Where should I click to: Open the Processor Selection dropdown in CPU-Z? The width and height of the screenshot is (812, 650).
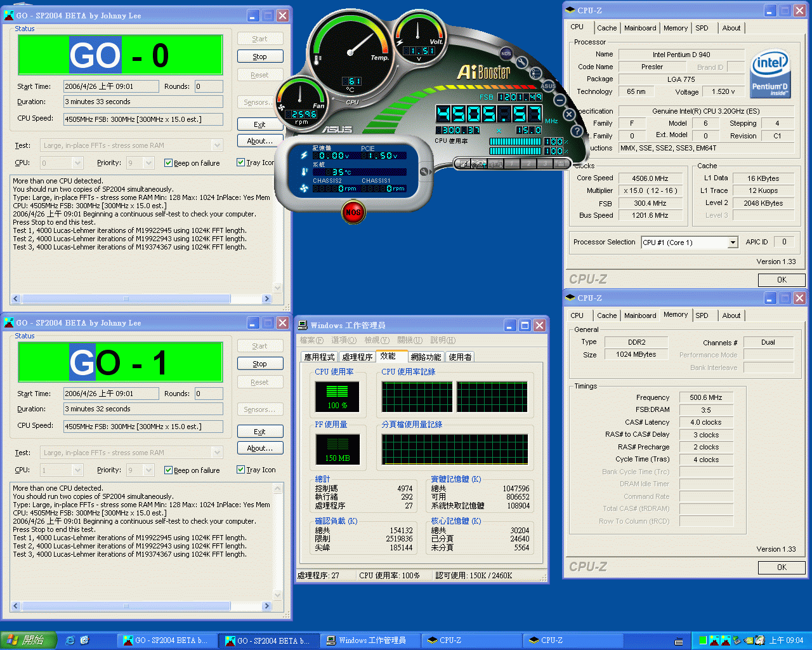coord(733,242)
